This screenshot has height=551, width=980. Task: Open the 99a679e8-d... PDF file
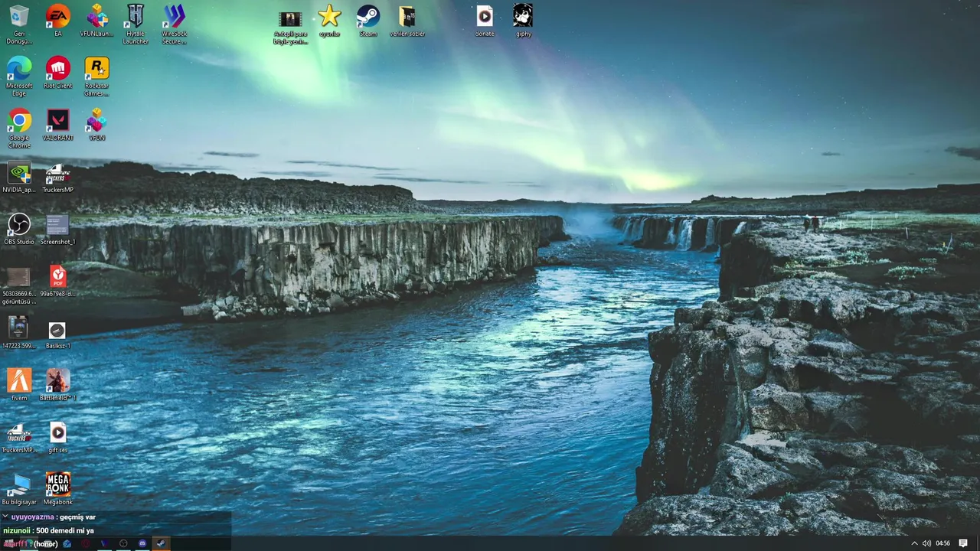(57, 281)
